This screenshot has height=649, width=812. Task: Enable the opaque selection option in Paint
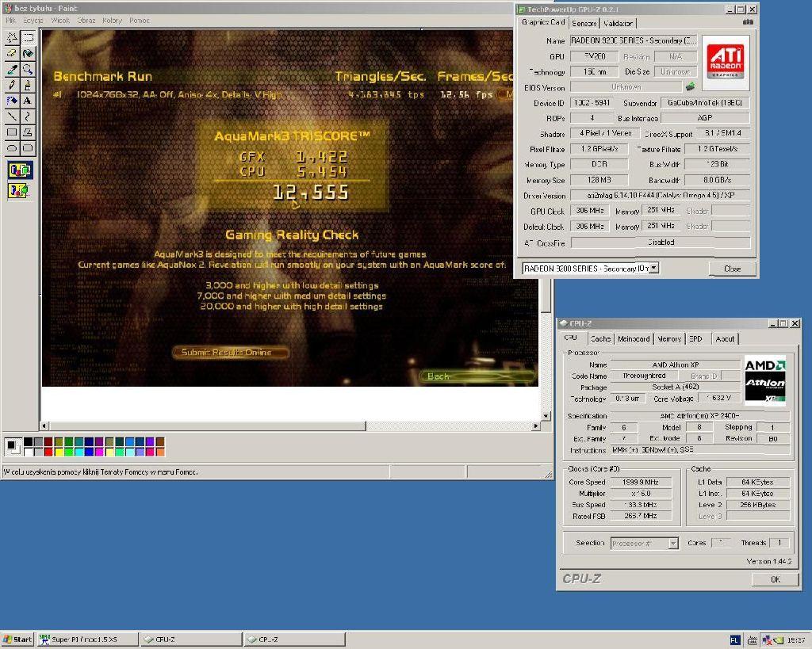coord(20,170)
